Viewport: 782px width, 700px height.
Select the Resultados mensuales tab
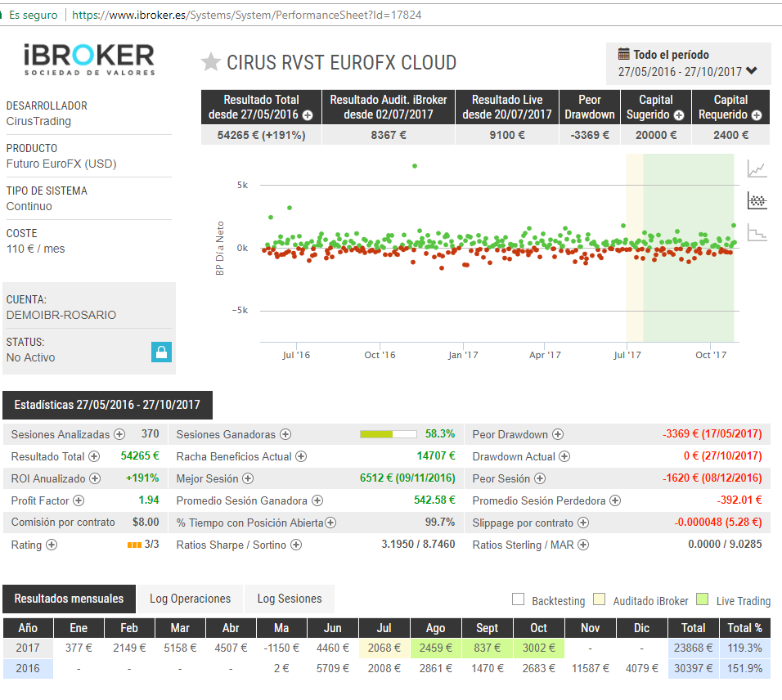coord(69,599)
